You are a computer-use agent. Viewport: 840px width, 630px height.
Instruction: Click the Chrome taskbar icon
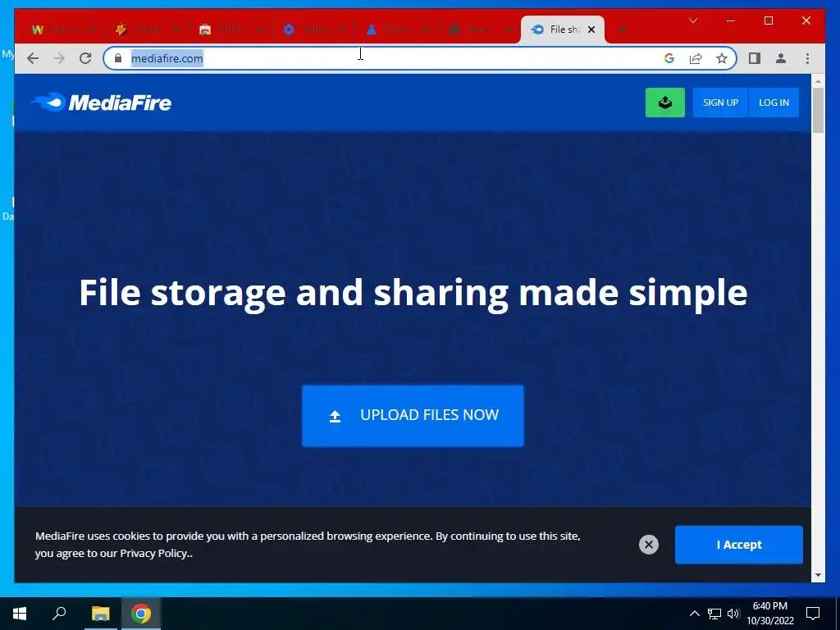click(141, 614)
